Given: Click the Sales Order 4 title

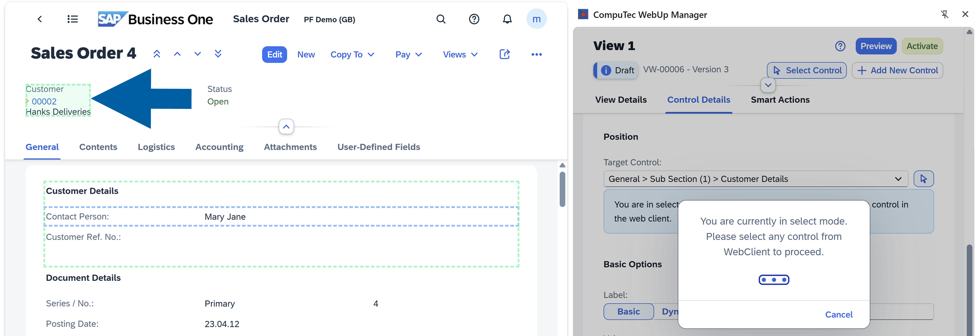Looking at the screenshot, I should pyautogui.click(x=84, y=53).
